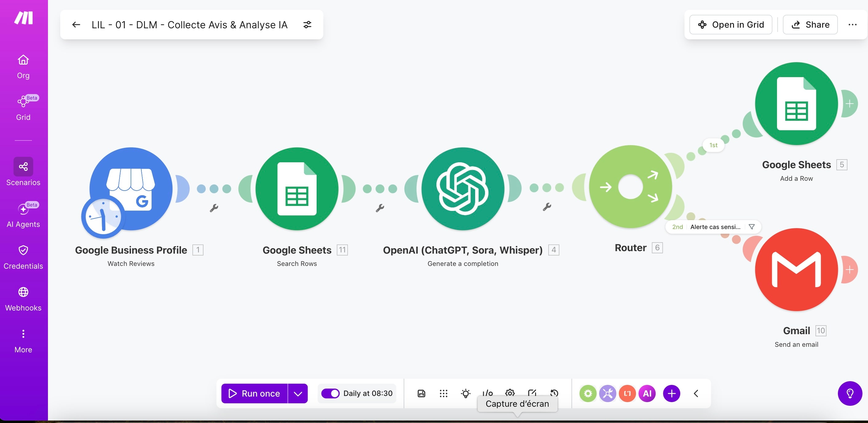Screen dimensions: 868x423
Task: Select the OpenAI Generate a completion module
Action: pos(463,189)
